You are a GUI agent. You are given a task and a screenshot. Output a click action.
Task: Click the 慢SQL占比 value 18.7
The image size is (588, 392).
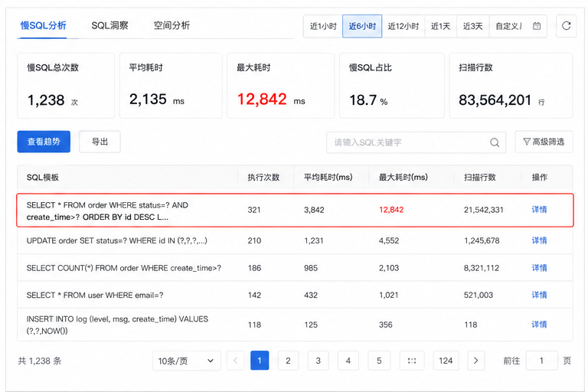[x=363, y=100]
